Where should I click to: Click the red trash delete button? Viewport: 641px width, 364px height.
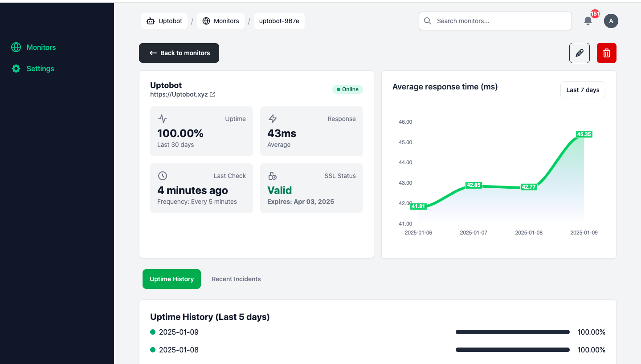coord(606,53)
